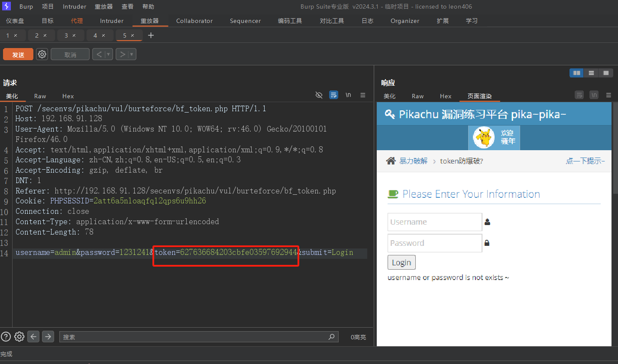Toggle response line-wrap icon
This screenshot has height=364, width=618.
tap(579, 95)
